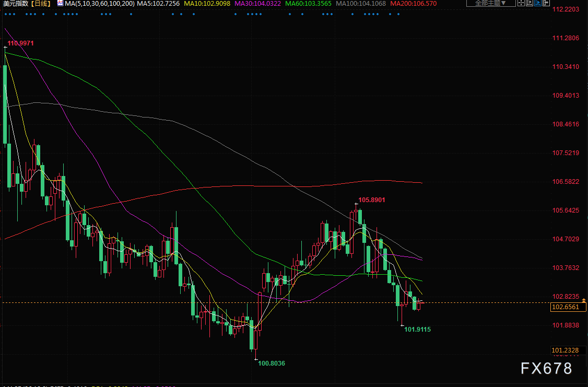Image resolution: width=588 pixels, height=387 pixels.
Task: Open the 全部主题 dropdown
Action: coord(491,3)
